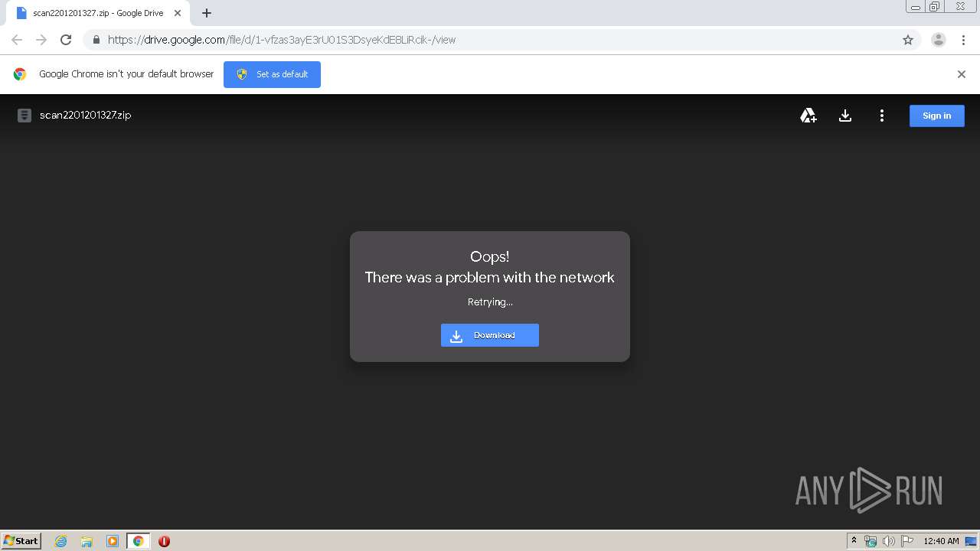Click the network tray icon
The image size is (980, 551).
pos(871,541)
